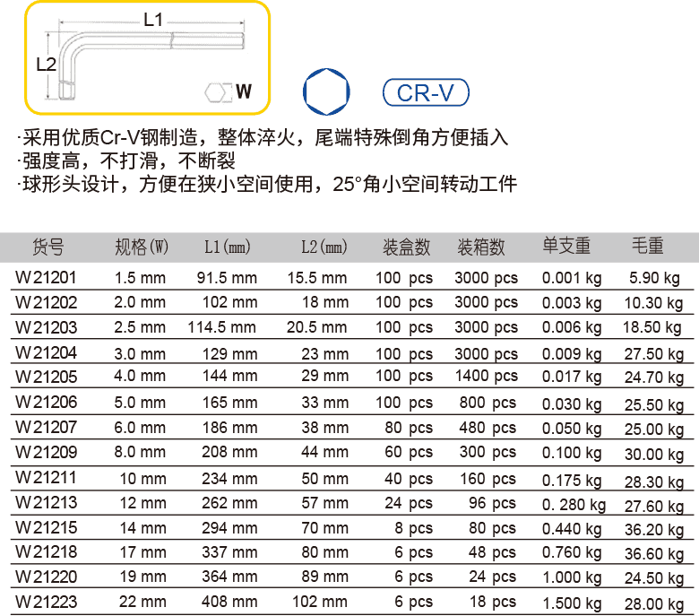Click the 80 pcs box quantity for W21207
The height and width of the screenshot is (616, 699).
409,428
